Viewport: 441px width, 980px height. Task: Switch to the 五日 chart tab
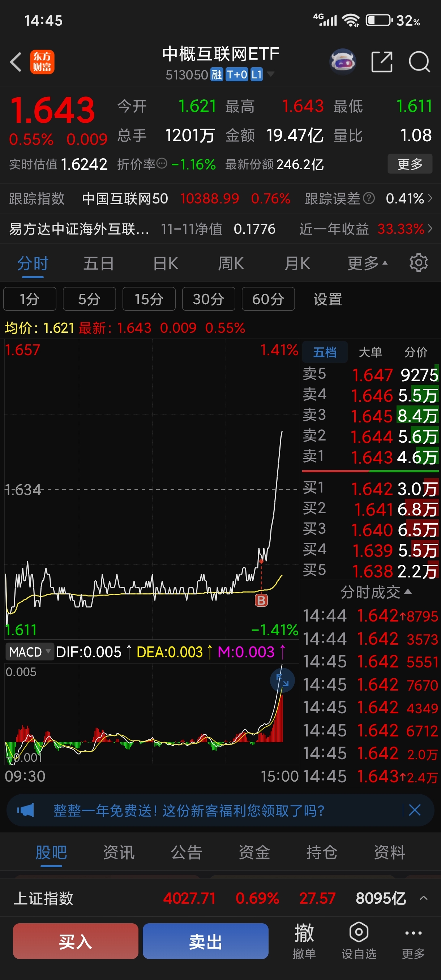tap(99, 263)
